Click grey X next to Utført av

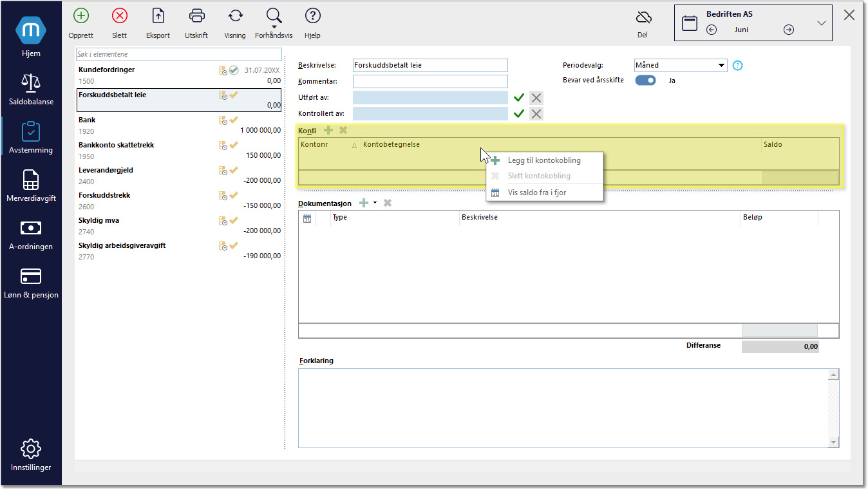click(536, 98)
